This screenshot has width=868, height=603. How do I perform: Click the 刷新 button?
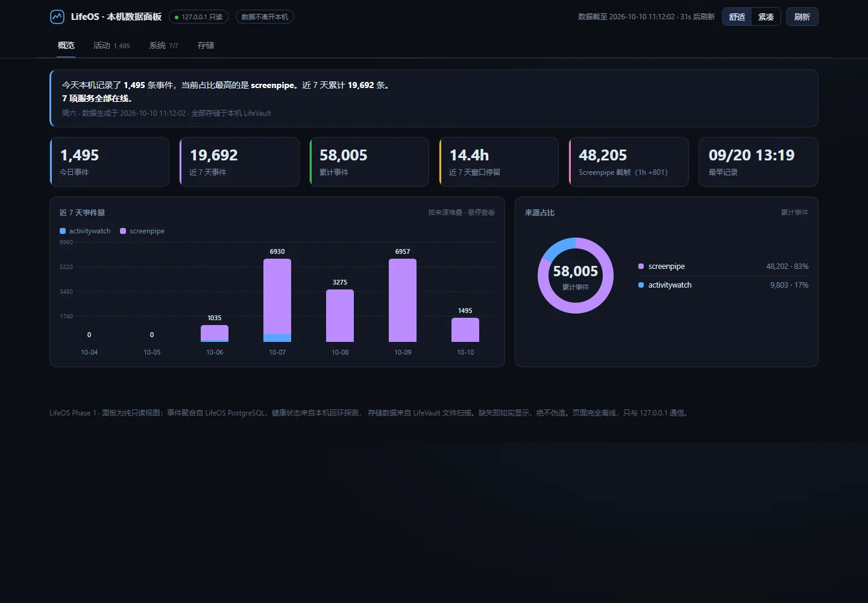tap(802, 17)
